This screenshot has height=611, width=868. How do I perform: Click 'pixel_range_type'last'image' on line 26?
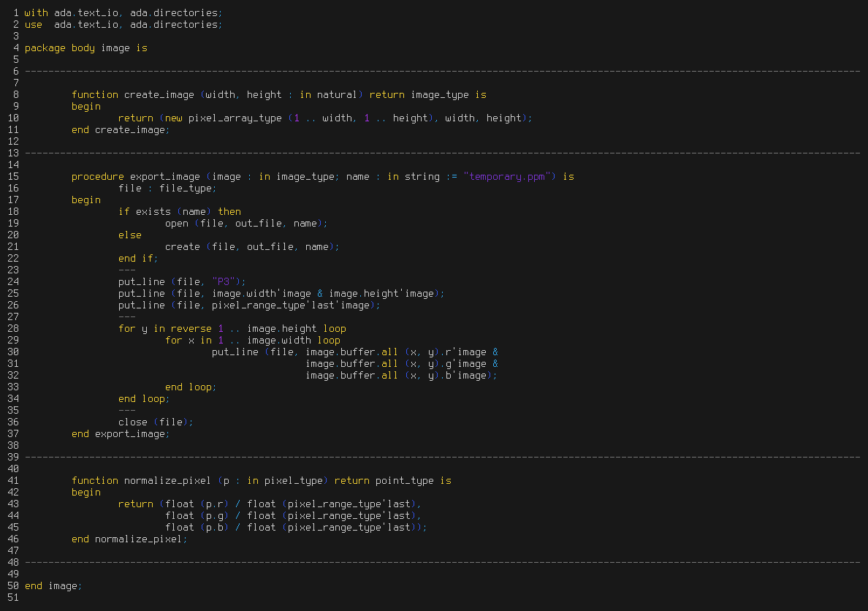click(291, 305)
